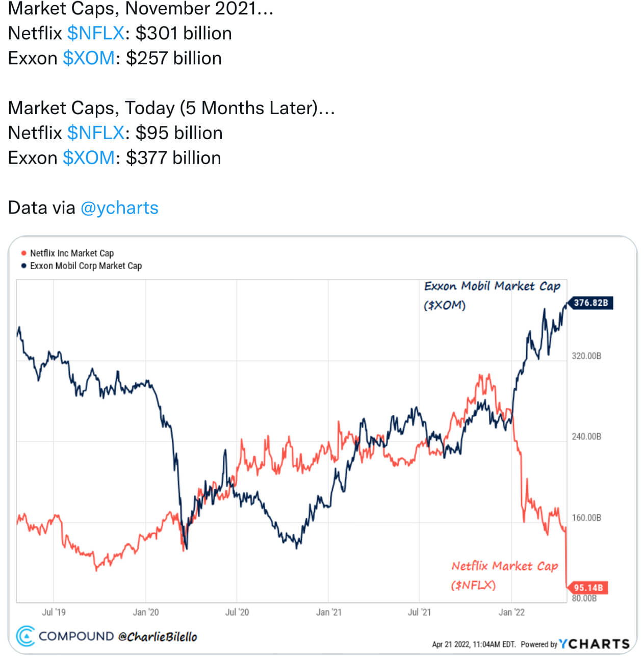Select Exxon Mobil Corp Market Cap legend label

(x=86, y=266)
